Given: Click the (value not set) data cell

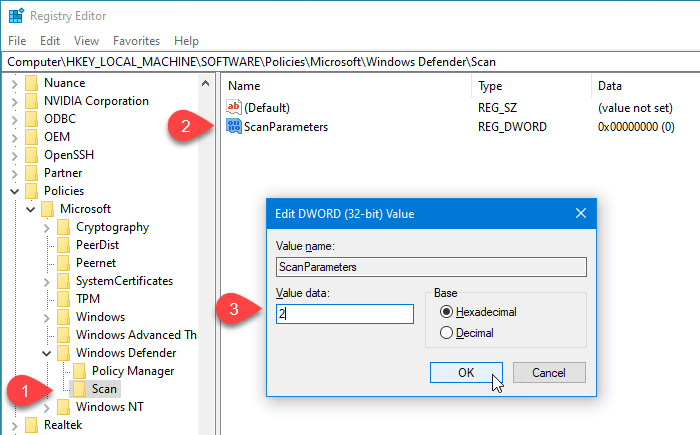Looking at the screenshot, I should point(635,108).
